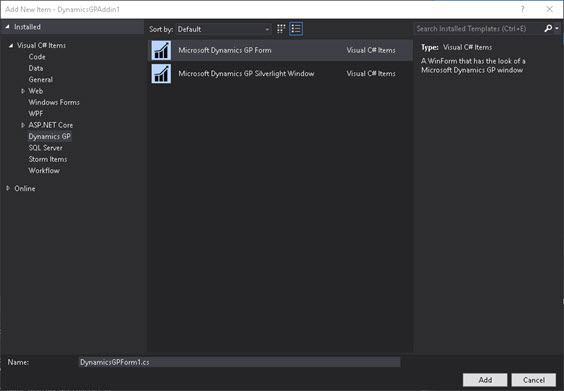This screenshot has width=564, height=391.
Task: Select the Online label
Action: point(25,188)
